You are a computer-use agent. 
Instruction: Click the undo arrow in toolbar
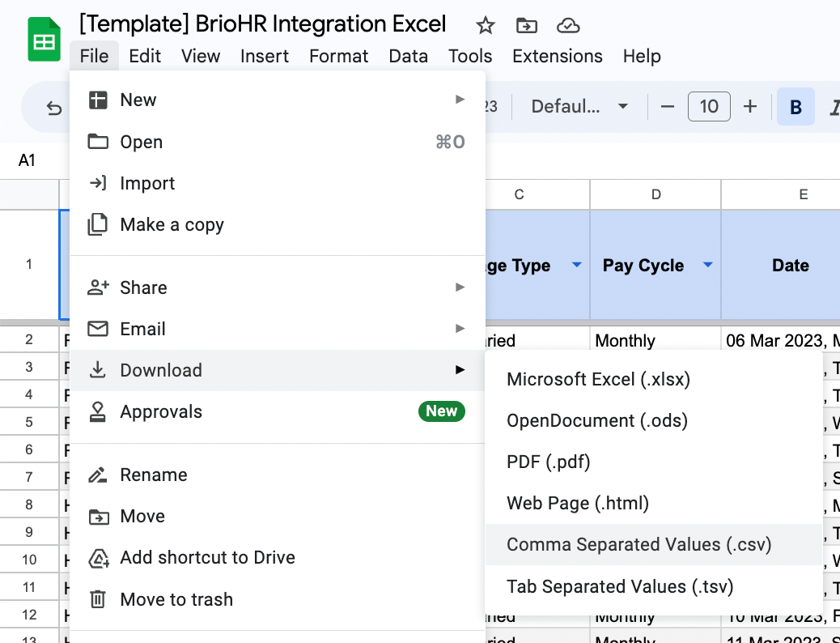(x=53, y=108)
